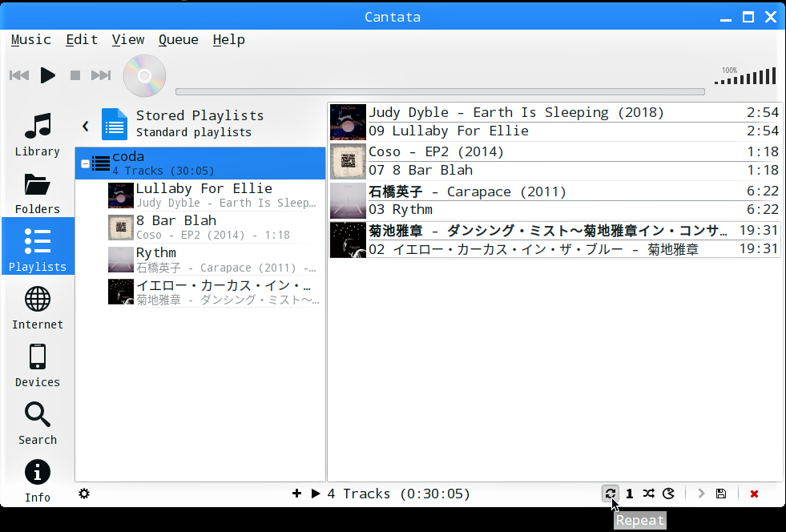Click the CD cover art icon
Screen dimensions: 786x532
(x=144, y=75)
